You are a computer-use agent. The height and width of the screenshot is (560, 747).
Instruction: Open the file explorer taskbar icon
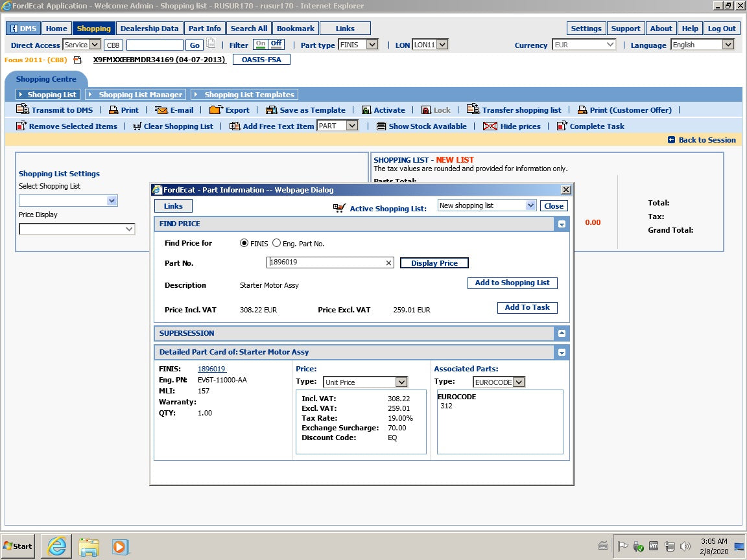[x=89, y=546]
